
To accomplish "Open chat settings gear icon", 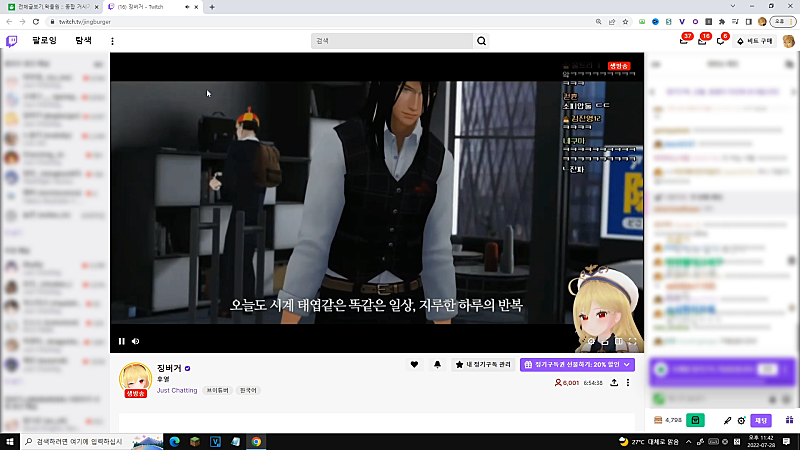I will (x=742, y=420).
